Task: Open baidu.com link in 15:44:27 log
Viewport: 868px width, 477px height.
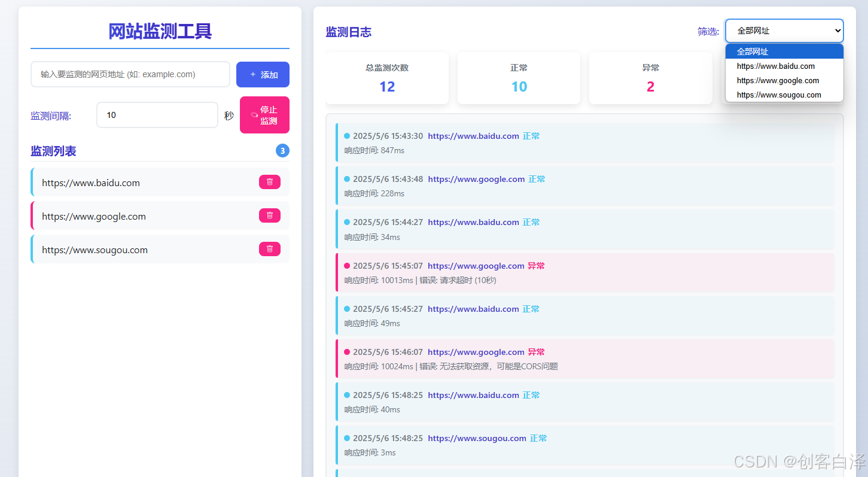Action: click(473, 222)
